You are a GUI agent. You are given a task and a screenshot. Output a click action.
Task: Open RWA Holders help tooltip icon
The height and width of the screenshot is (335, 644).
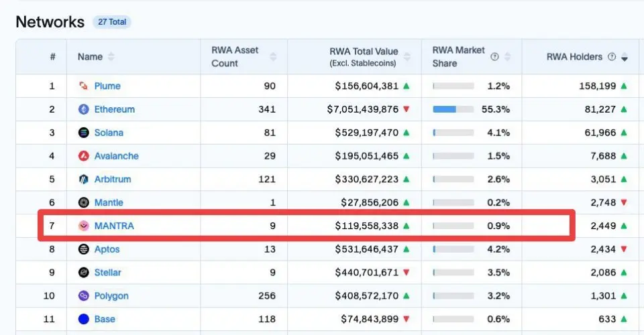[612, 56]
